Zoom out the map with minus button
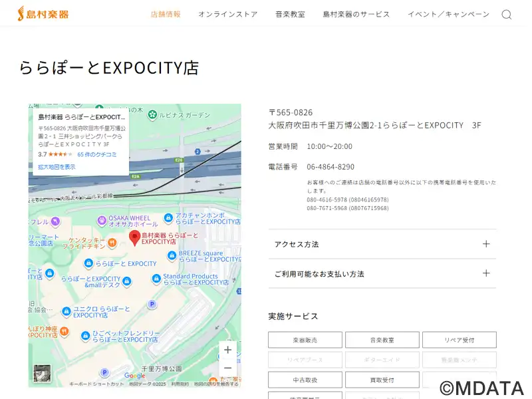The image size is (532, 399). (227, 368)
